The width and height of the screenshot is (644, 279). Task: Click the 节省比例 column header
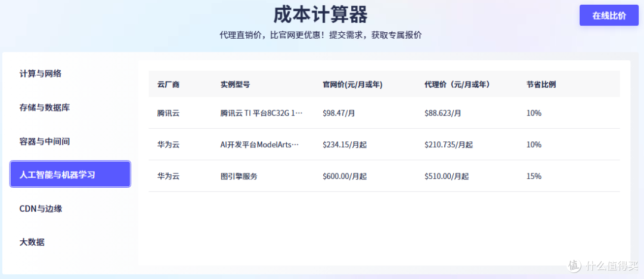(541, 85)
